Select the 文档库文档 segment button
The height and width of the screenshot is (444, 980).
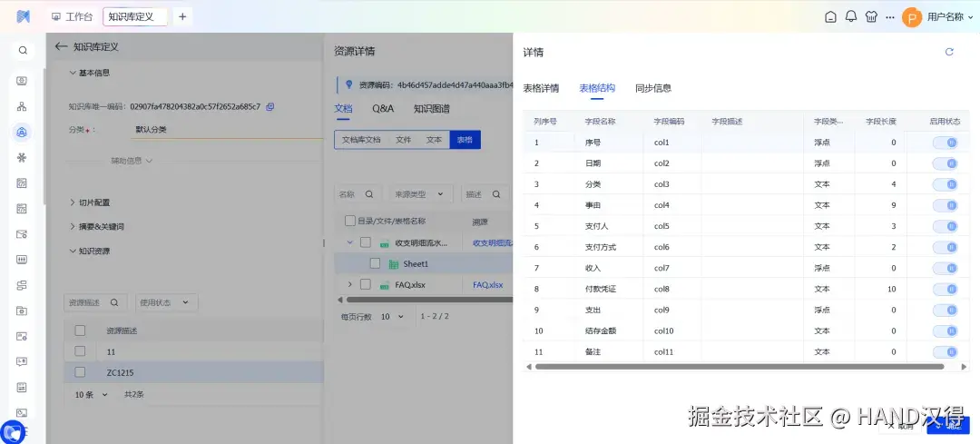tap(360, 140)
